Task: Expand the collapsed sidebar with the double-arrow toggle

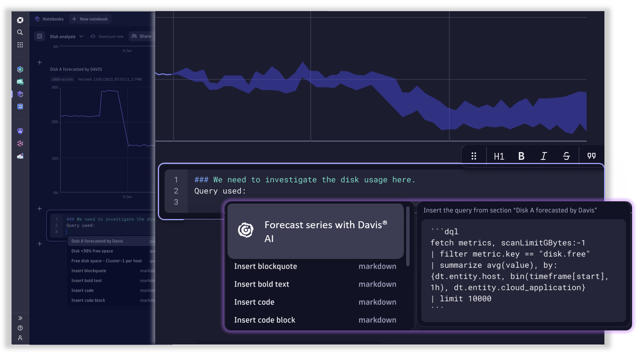Action: pyautogui.click(x=20, y=318)
